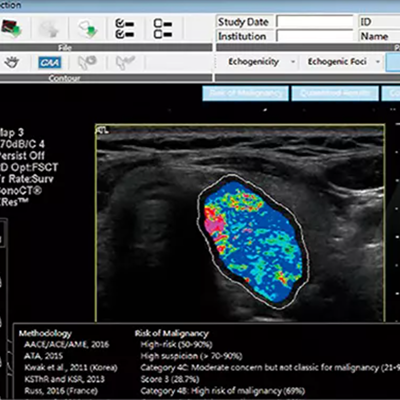400x400 pixels.
Task: Activate the blue CAA contour tool
Action: [x=50, y=62]
